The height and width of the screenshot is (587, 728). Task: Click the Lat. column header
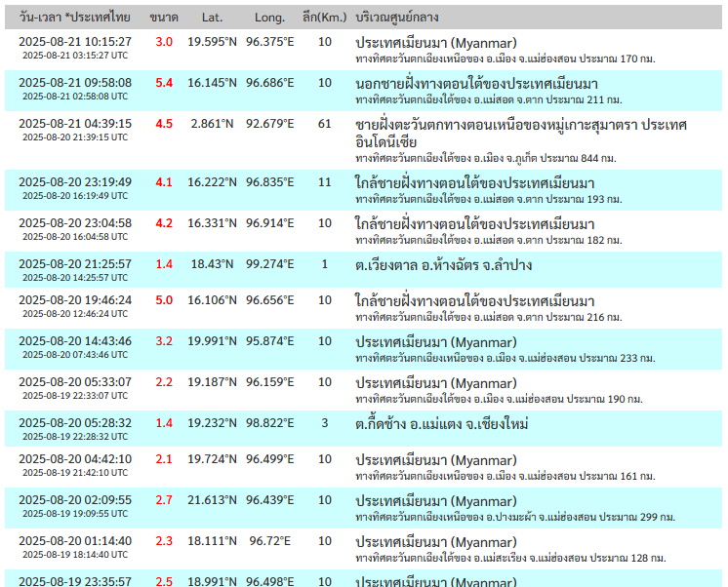click(212, 18)
